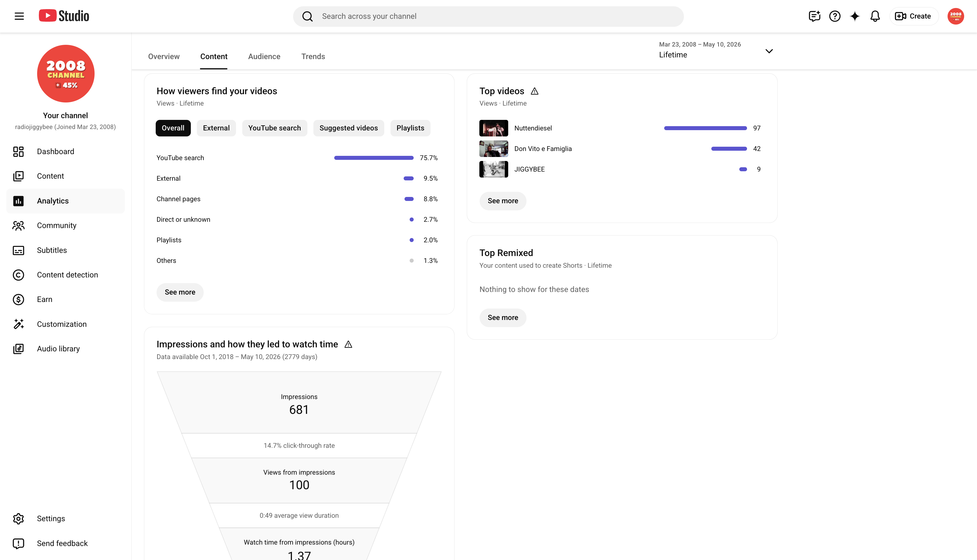Click the 14.7% click-through rate text

tap(299, 446)
